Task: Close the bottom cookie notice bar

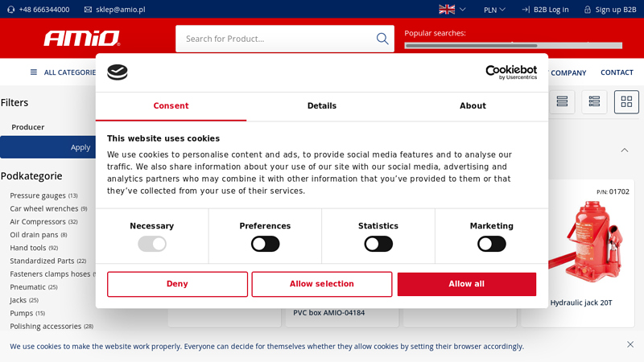Action: click(630, 344)
